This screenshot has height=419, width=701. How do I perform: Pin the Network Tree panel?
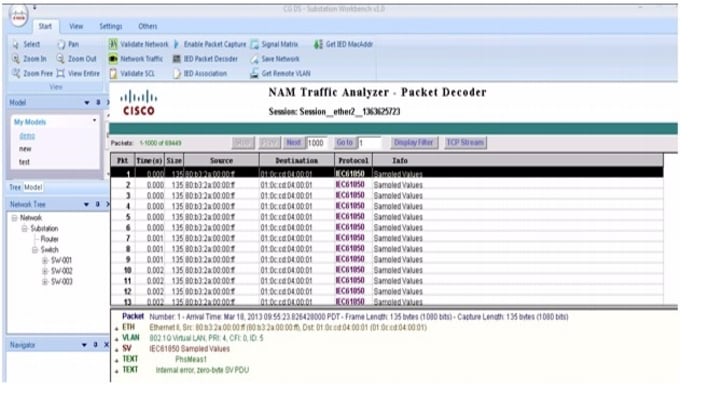pyautogui.click(x=97, y=204)
